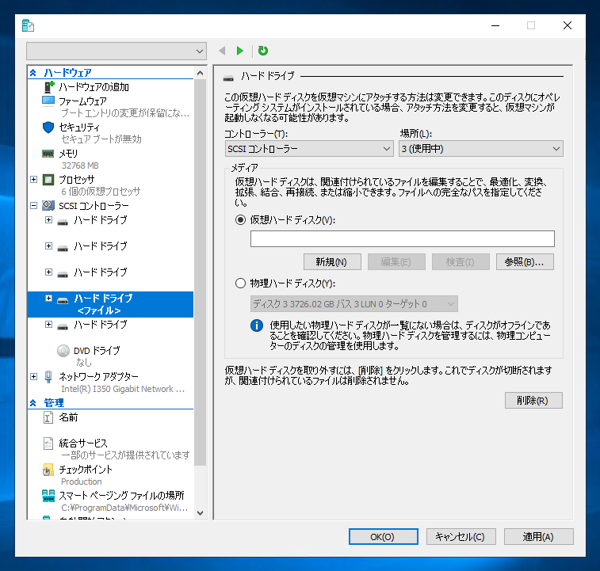Click the セキュリティ shield icon
Image resolution: width=600 pixels, height=571 pixels.
48,127
